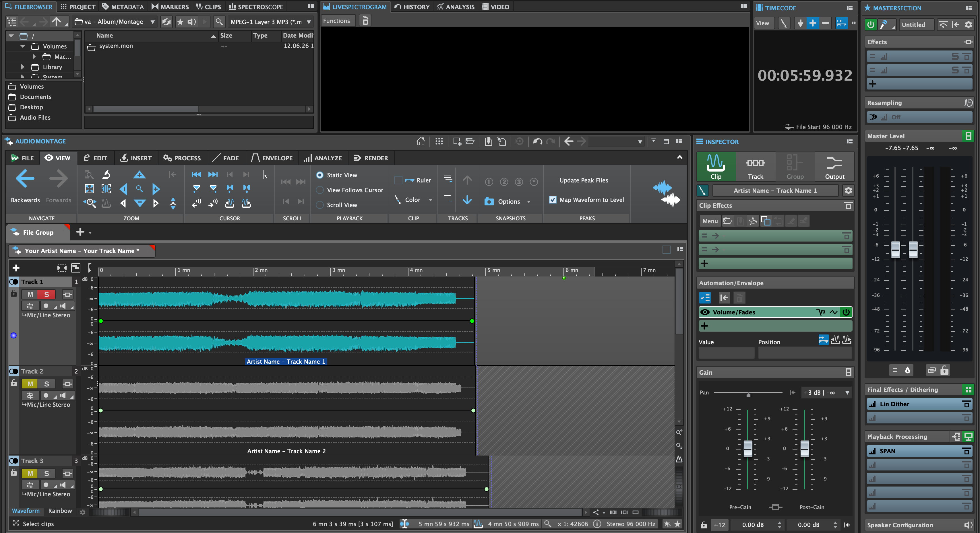Open Color dropdown arrow in Clip group
The height and width of the screenshot is (533, 980).
[x=430, y=200]
